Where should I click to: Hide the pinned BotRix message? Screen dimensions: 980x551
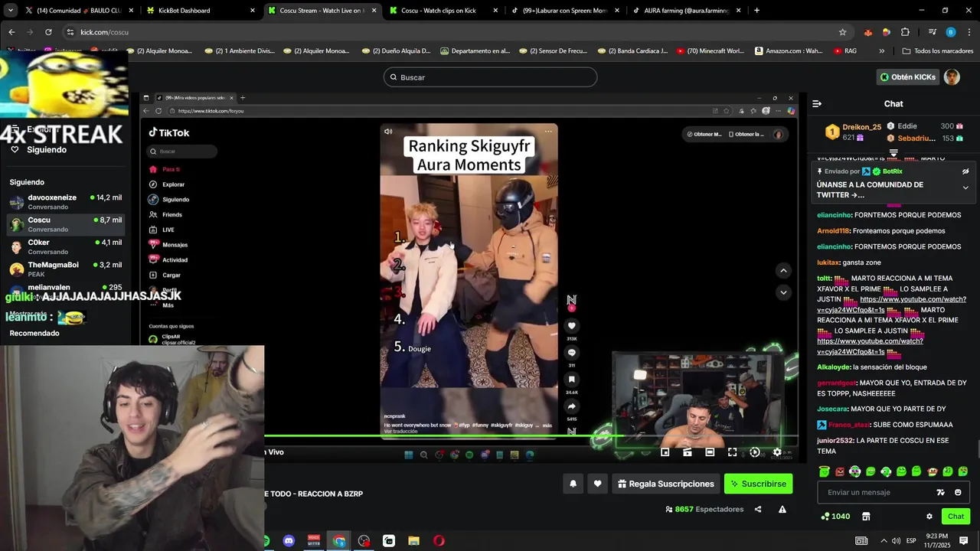[x=965, y=171]
